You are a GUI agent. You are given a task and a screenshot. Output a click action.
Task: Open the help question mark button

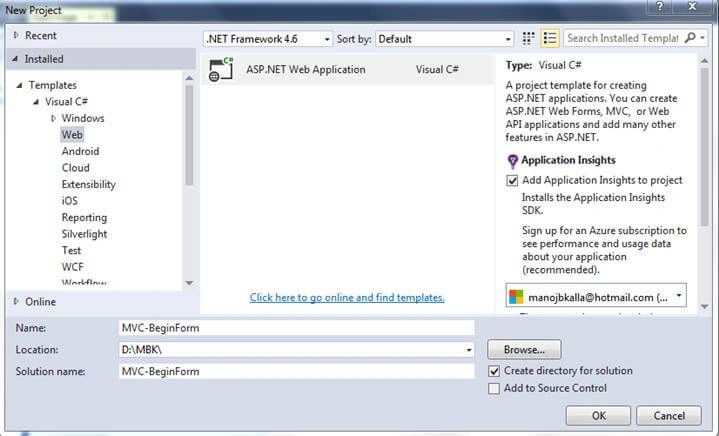coord(660,6)
